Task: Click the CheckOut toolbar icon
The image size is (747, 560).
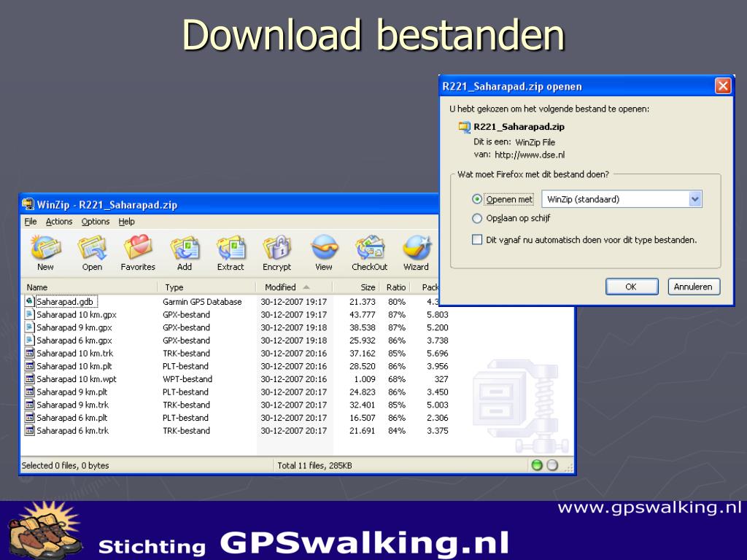Action: click(370, 248)
